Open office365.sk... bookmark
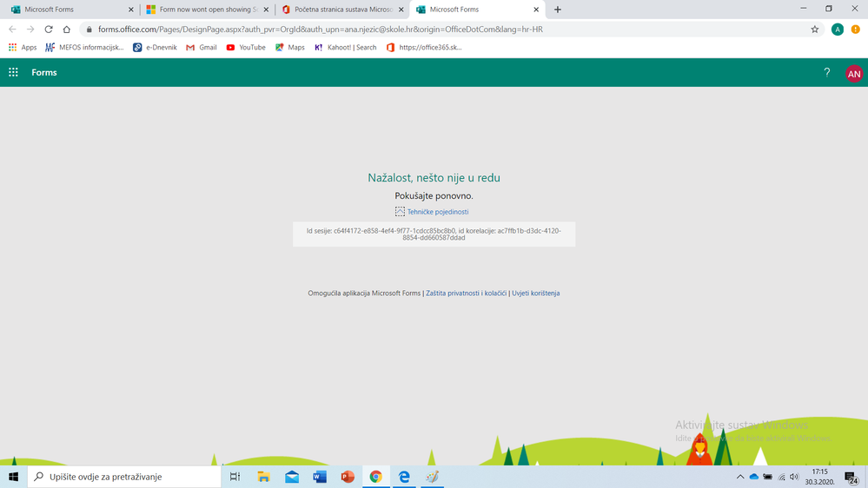 coord(424,48)
